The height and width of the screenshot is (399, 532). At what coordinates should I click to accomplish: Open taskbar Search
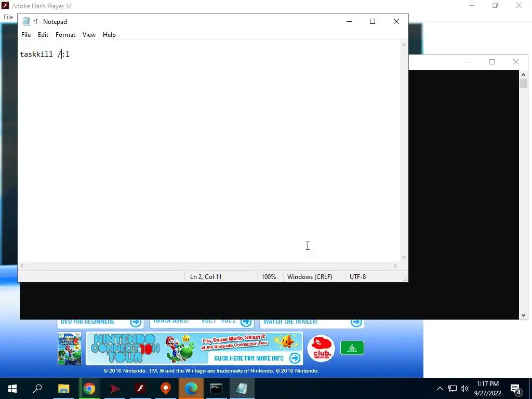[x=37, y=389]
